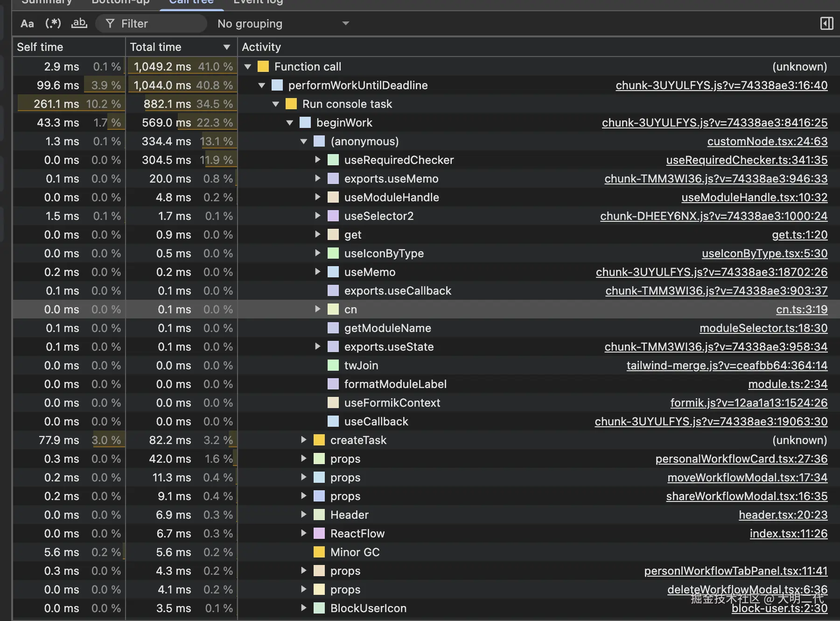Click the sort arrow on Total time column
Image resolution: width=840 pixels, height=621 pixels.
point(226,47)
